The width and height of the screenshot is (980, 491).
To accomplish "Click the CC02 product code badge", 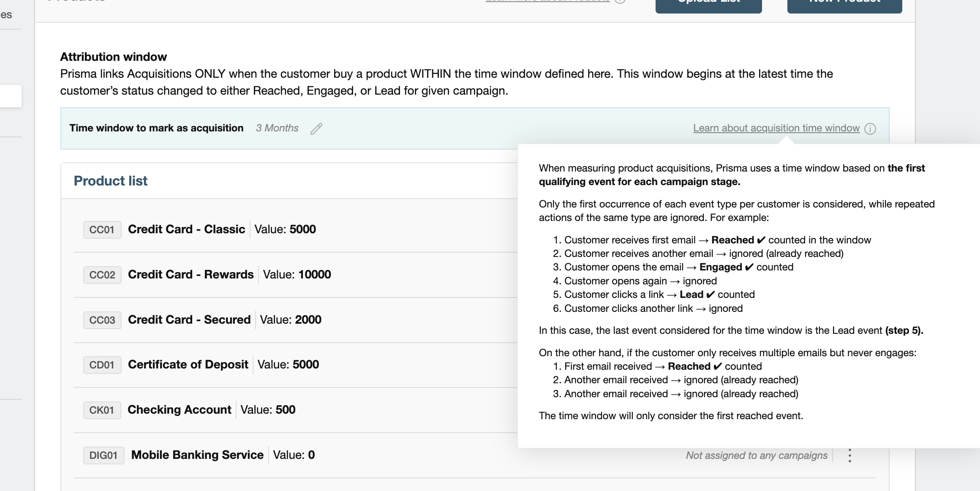I will (x=102, y=275).
